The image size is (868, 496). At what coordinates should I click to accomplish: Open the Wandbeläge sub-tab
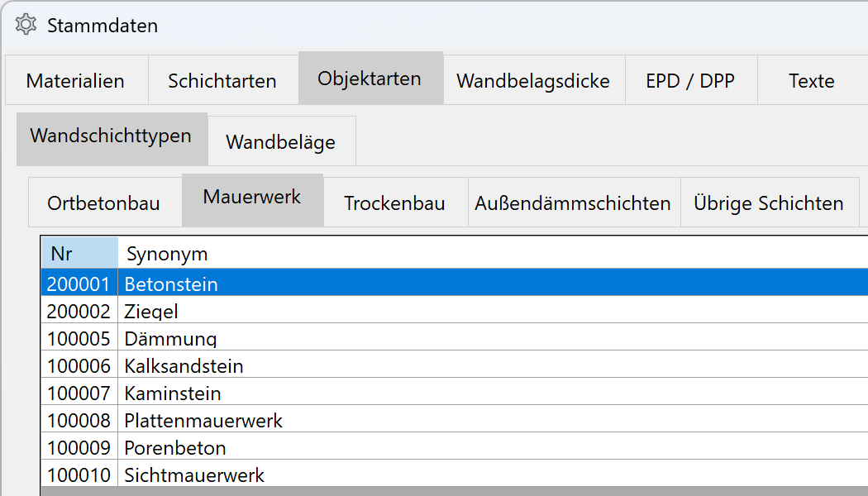tap(280, 142)
